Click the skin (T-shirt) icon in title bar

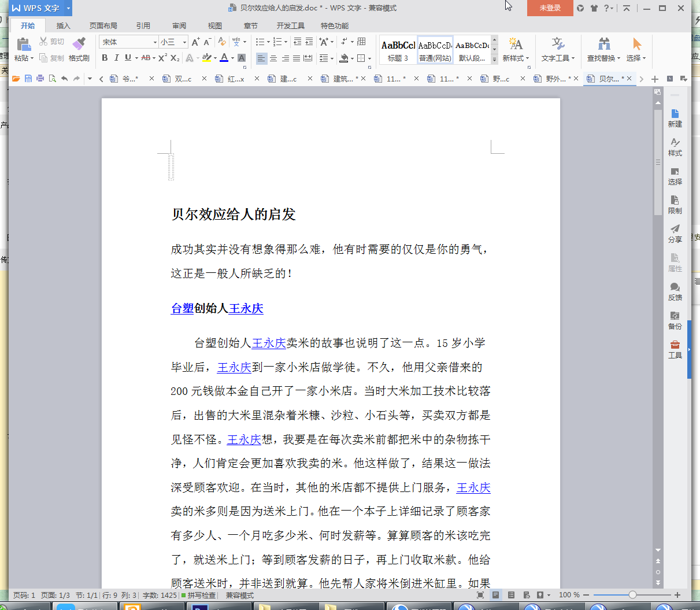(x=594, y=8)
